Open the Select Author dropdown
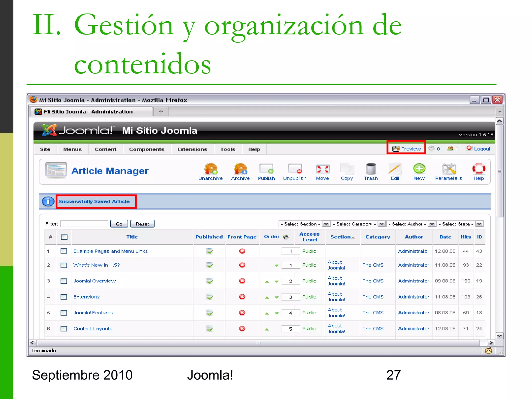 tap(411, 224)
